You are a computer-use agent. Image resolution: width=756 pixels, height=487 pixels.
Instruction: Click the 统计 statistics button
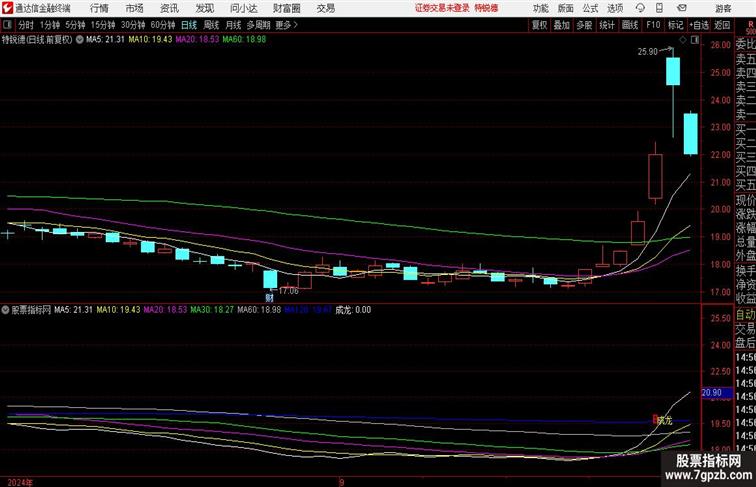pos(607,25)
